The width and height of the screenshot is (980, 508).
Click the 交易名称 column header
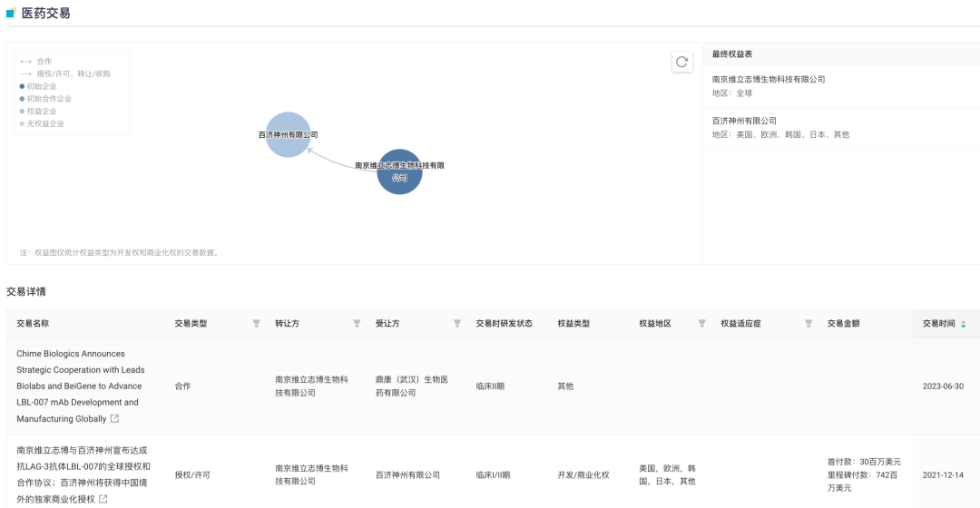coord(33,323)
